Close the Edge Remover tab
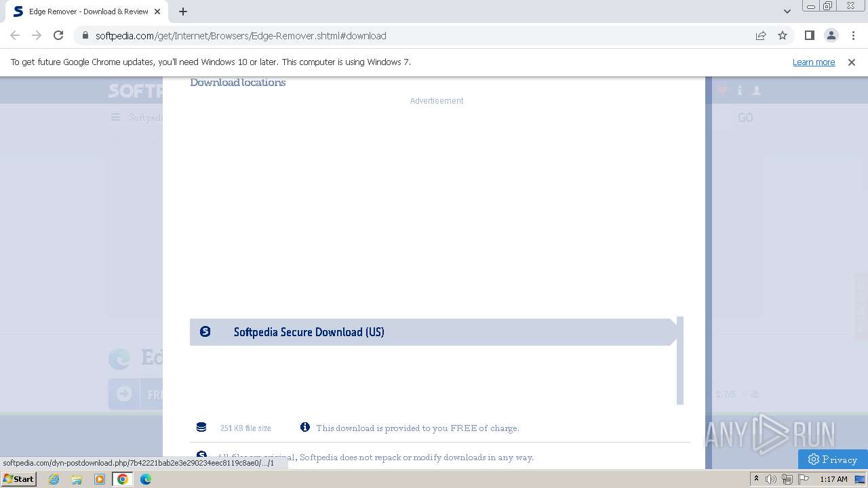Screen dimensions: 868x488 157,12
